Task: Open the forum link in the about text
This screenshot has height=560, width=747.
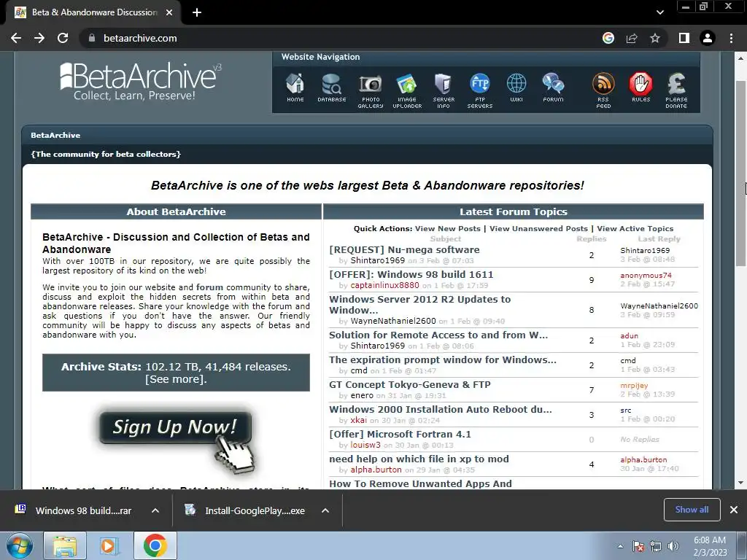Action: 209,287
